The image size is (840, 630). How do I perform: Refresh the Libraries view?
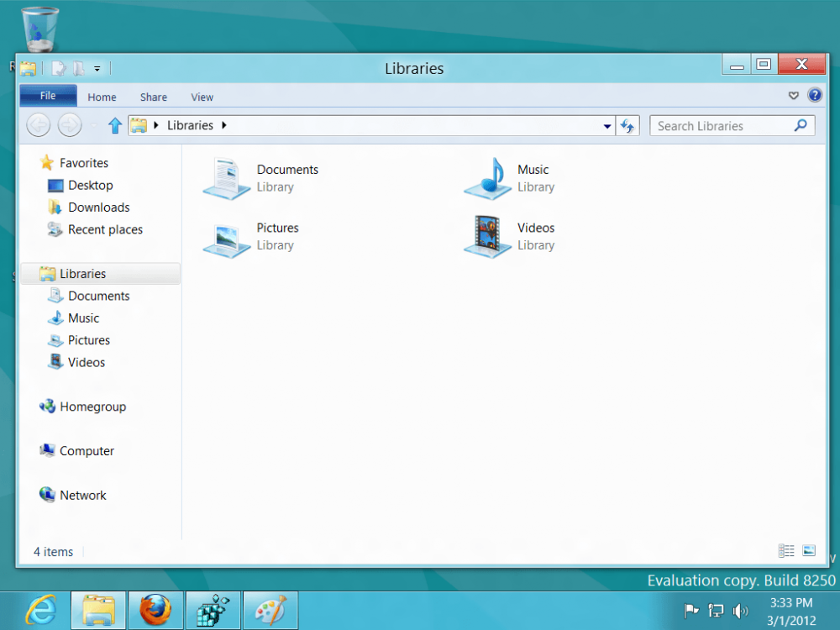(627, 126)
